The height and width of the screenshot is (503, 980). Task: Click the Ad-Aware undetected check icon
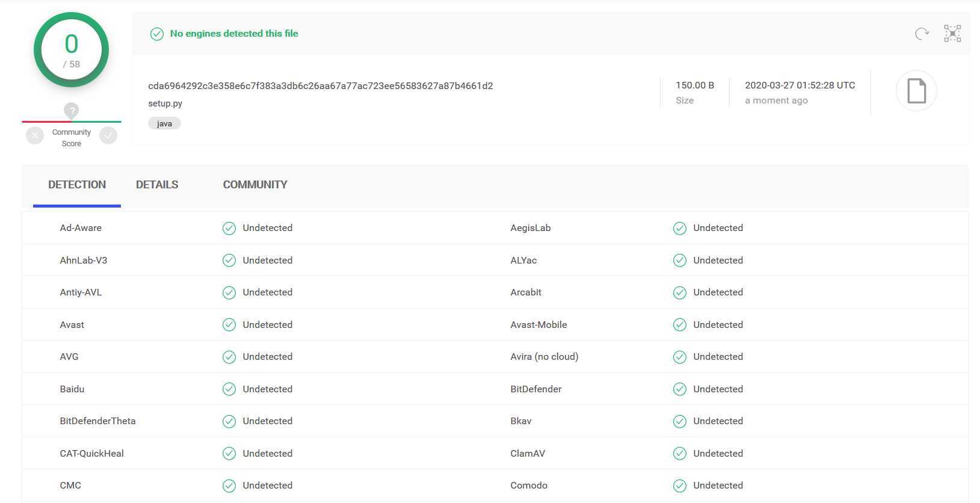point(229,228)
